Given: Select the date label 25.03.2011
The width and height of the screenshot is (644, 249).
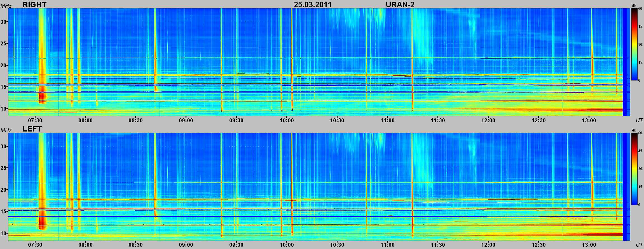Looking at the screenshot, I should 312,5.
